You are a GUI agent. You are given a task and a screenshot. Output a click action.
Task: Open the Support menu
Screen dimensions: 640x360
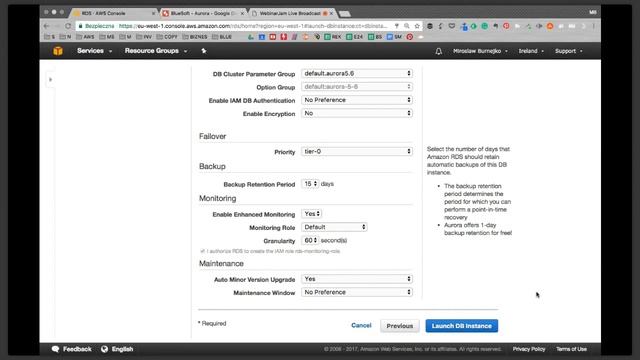tap(569, 51)
